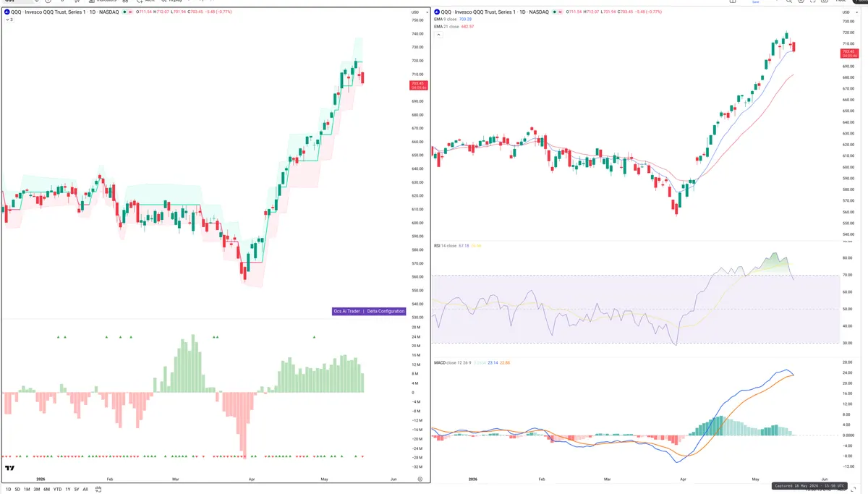Select the All time range
This screenshot has width=868, height=494.
[x=85, y=490]
